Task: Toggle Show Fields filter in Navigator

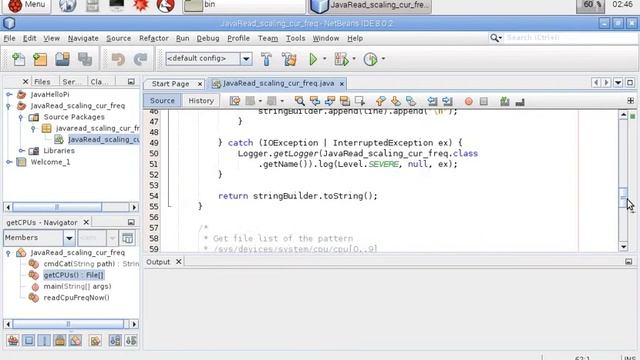Action: pyautogui.click(x=29, y=340)
